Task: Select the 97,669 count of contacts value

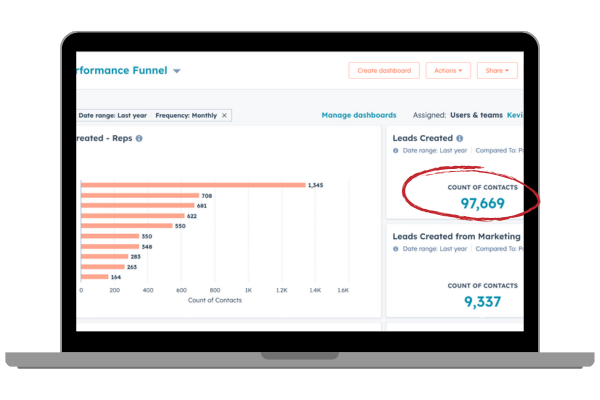Action: (483, 203)
